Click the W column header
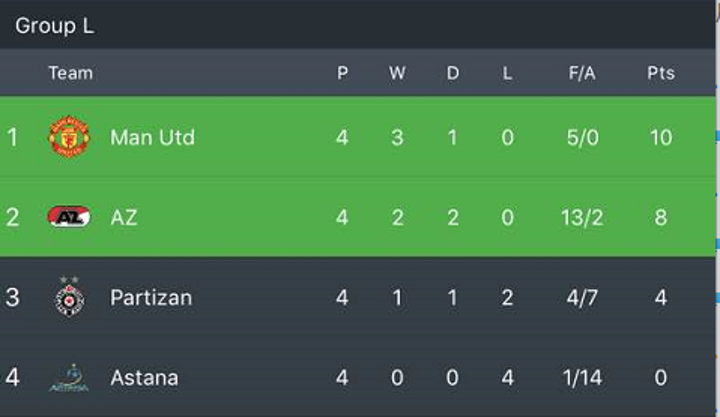720x417 pixels. click(x=397, y=73)
